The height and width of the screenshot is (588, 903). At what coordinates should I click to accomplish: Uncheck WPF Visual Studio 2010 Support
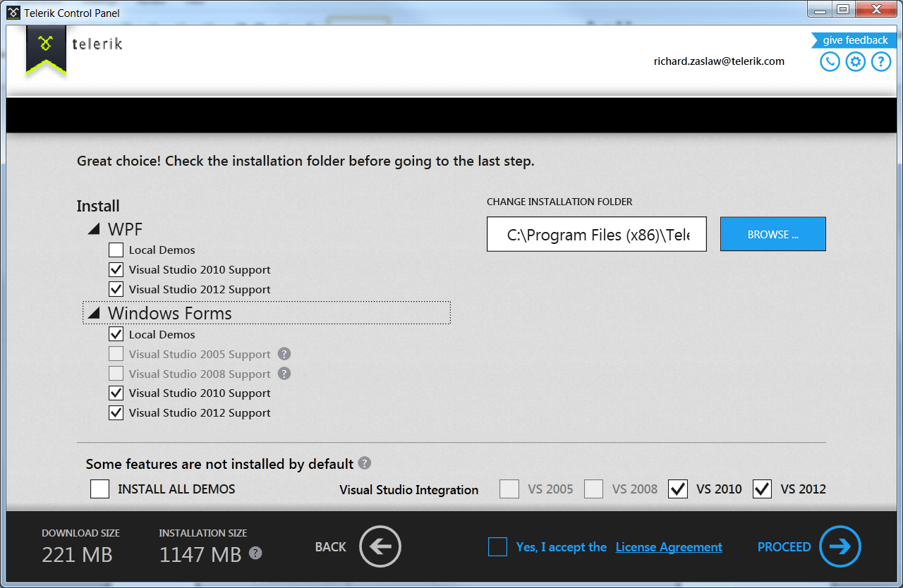pyautogui.click(x=116, y=269)
